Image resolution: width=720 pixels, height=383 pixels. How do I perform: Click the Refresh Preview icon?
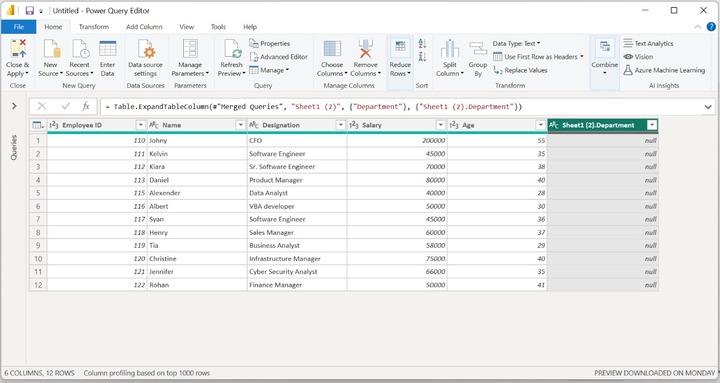point(232,48)
